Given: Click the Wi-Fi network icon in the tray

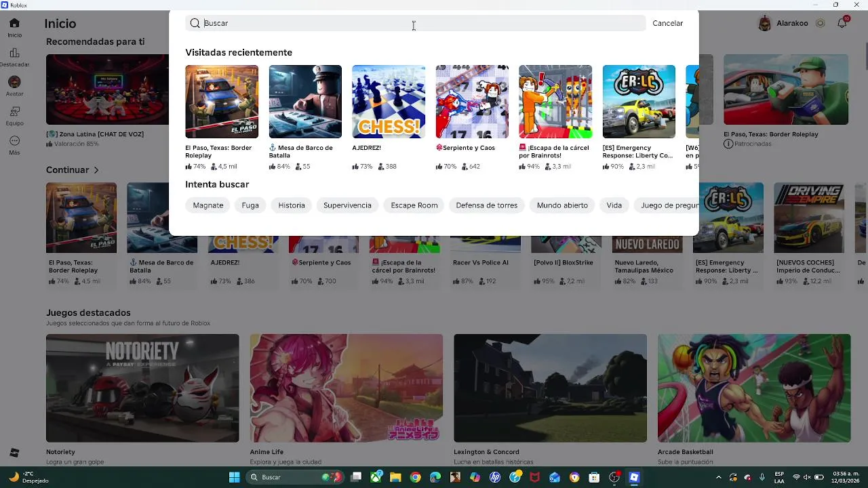Looking at the screenshot, I should coord(796,477).
